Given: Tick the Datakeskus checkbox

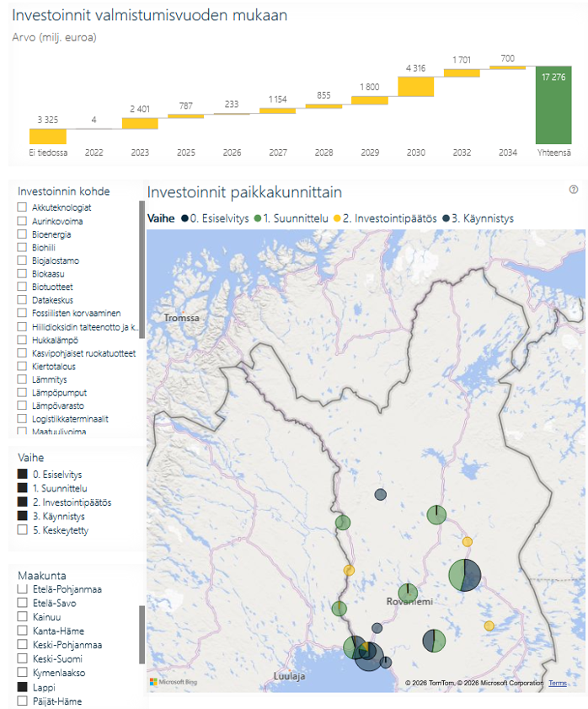Looking at the screenshot, I should pyautogui.click(x=22, y=299).
